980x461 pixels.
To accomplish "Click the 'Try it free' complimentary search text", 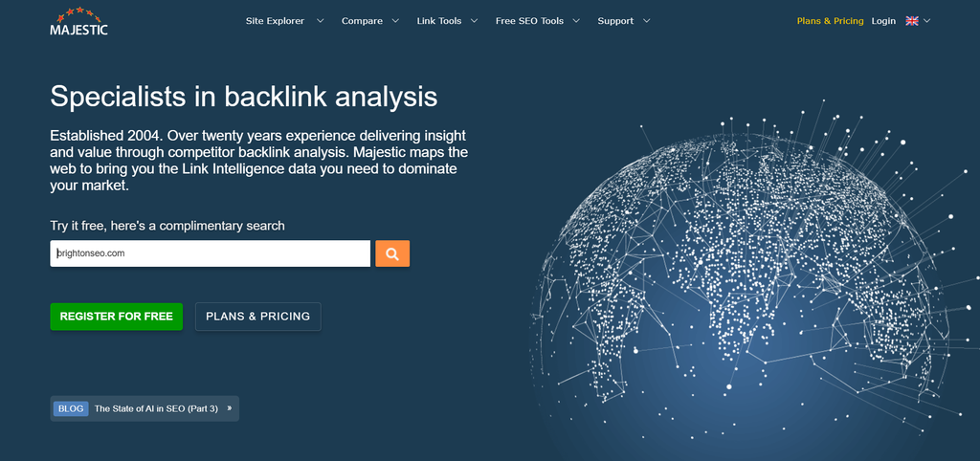I will click(x=167, y=226).
